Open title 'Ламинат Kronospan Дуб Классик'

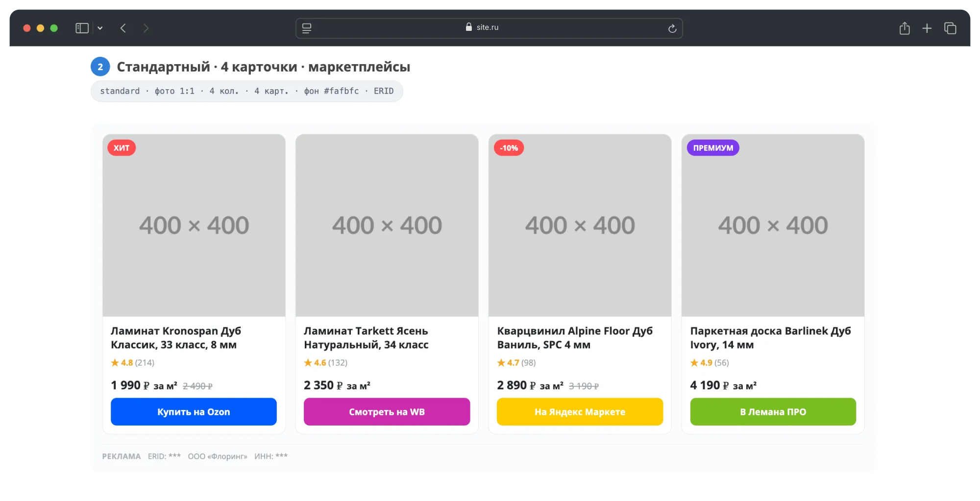tap(176, 338)
